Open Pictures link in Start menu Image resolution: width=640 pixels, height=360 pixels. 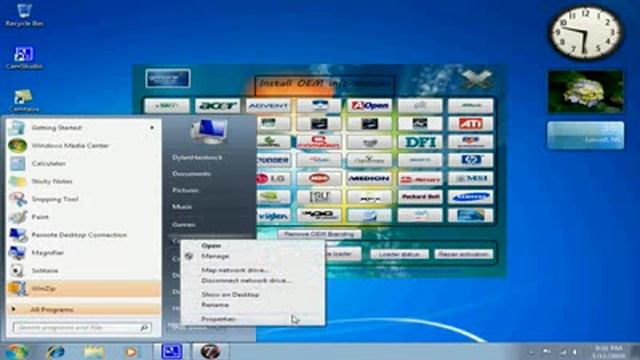[185, 190]
